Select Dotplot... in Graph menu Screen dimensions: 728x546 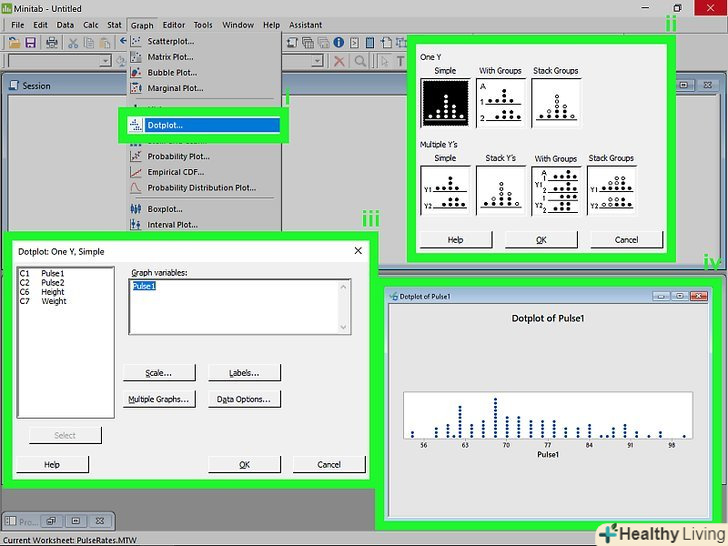click(x=204, y=125)
